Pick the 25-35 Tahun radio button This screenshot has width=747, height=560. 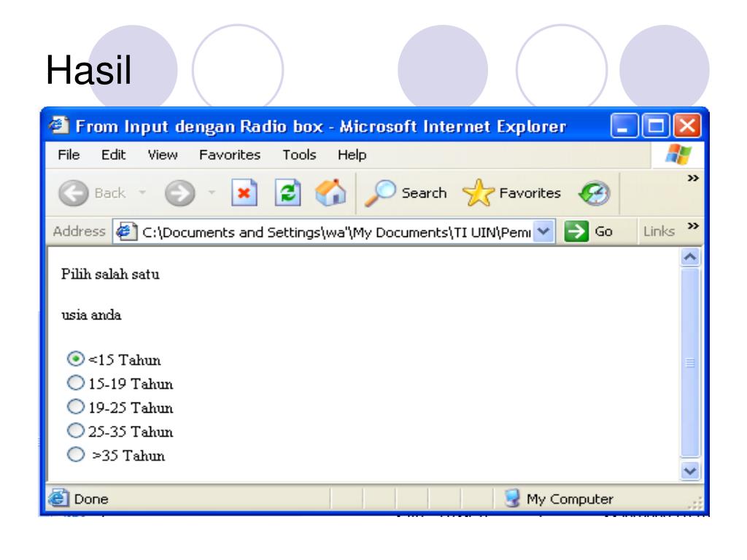click(x=75, y=430)
